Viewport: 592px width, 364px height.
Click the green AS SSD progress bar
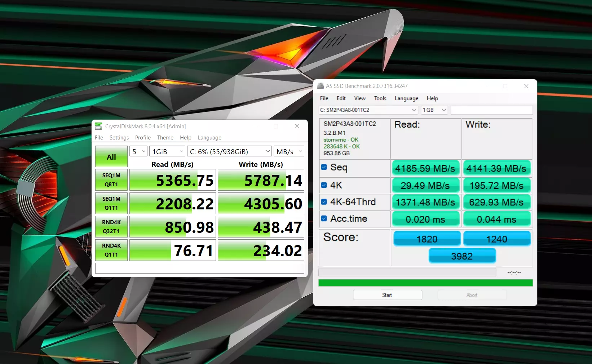pyautogui.click(x=425, y=283)
